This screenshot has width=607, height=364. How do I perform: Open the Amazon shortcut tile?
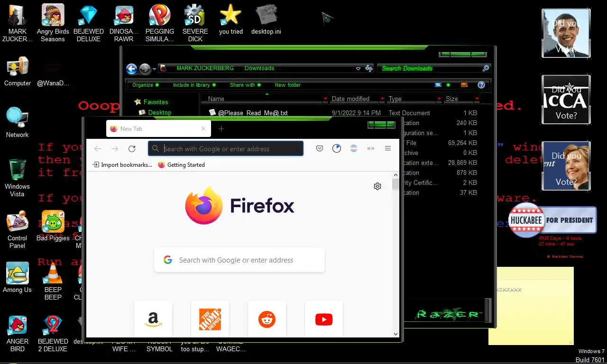pyautogui.click(x=153, y=319)
